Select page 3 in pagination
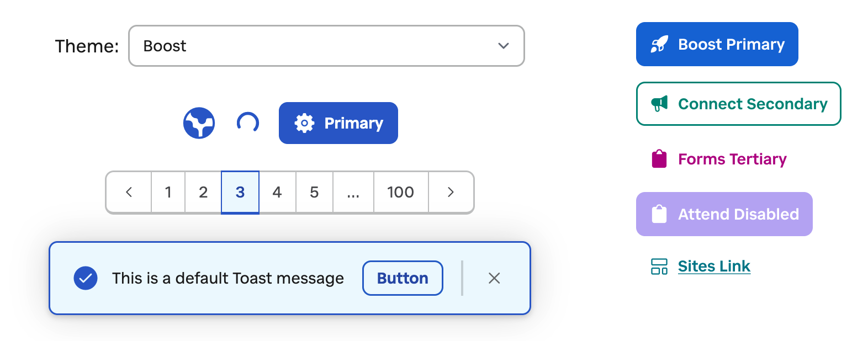The height and width of the screenshot is (341, 868). pyautogui.click(x=240, y=192)
